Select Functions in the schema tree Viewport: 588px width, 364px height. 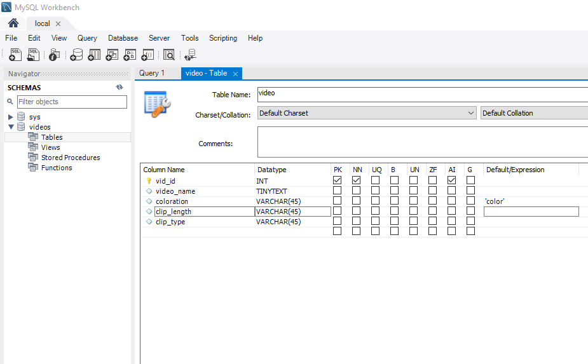[56, 168]
